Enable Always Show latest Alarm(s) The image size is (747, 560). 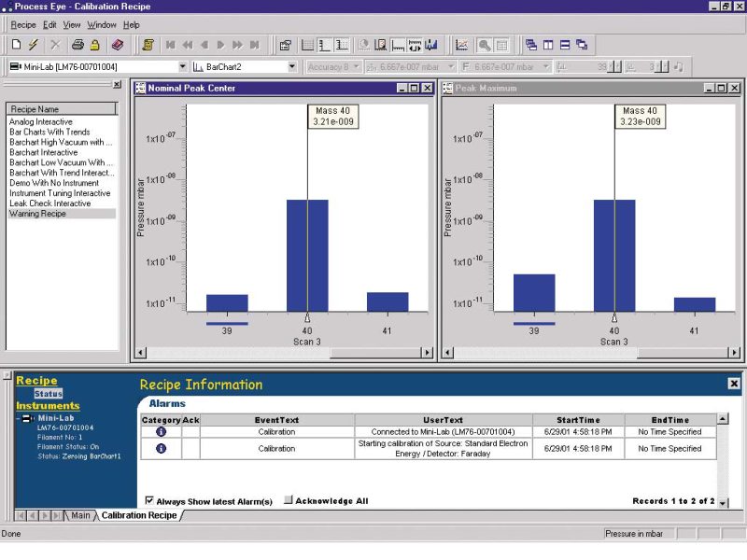point(149,500)
